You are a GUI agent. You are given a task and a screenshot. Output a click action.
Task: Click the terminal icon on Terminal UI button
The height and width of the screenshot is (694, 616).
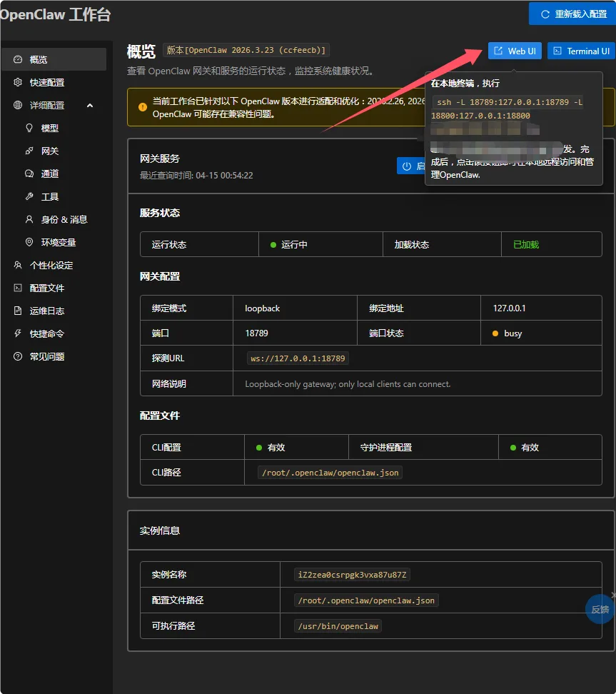click(x=557, y=51)
